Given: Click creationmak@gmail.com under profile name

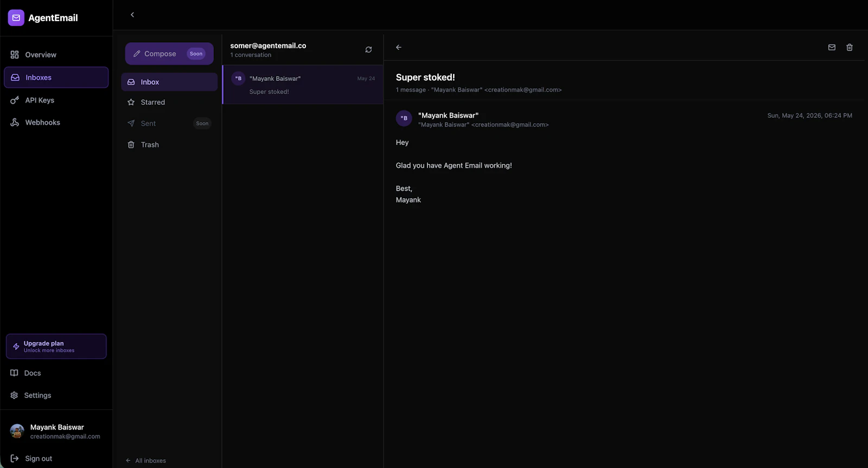Looking at the screenshot, I should coord(65,437).
